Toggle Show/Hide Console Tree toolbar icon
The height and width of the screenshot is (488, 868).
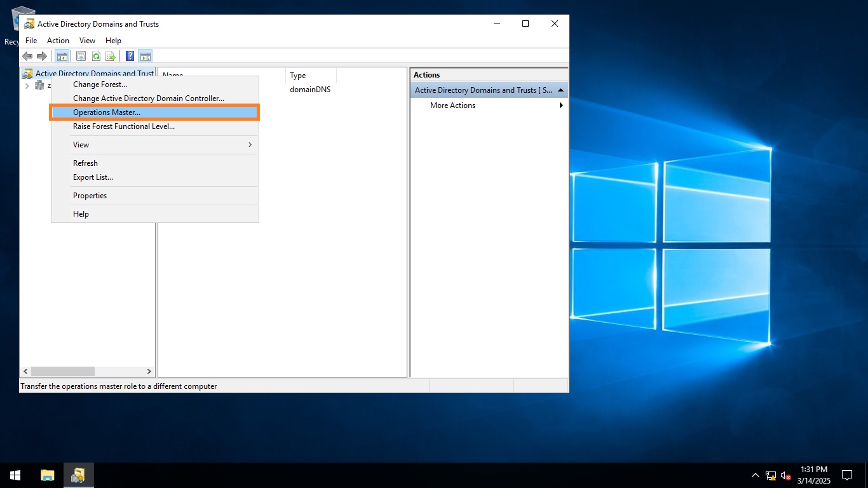62,56
